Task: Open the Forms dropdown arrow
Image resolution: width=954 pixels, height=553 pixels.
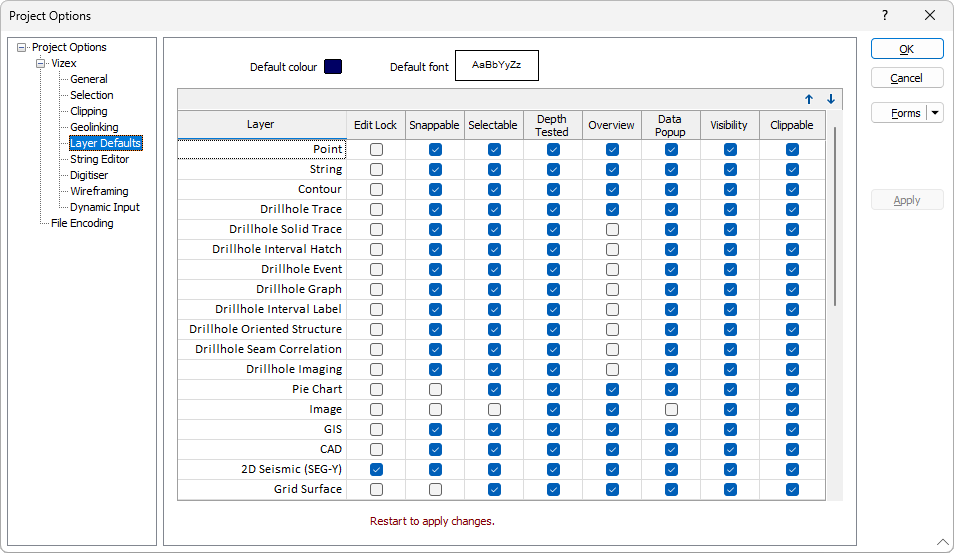Action: (x=935, y=113)
